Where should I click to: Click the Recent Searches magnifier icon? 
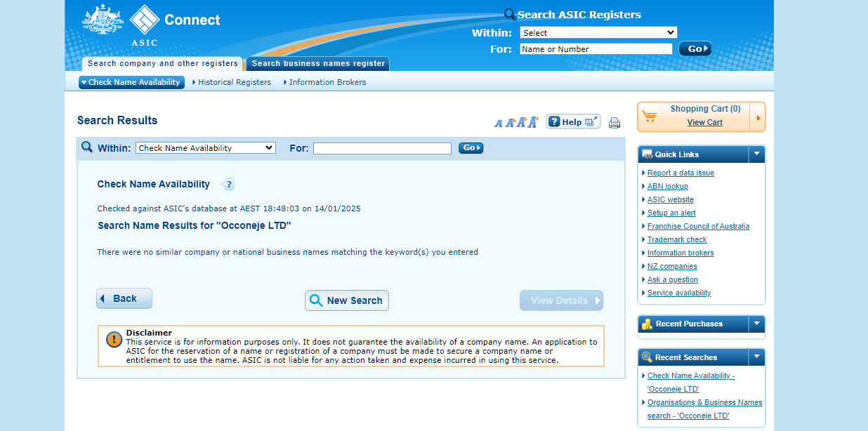(x=647, y=357)
